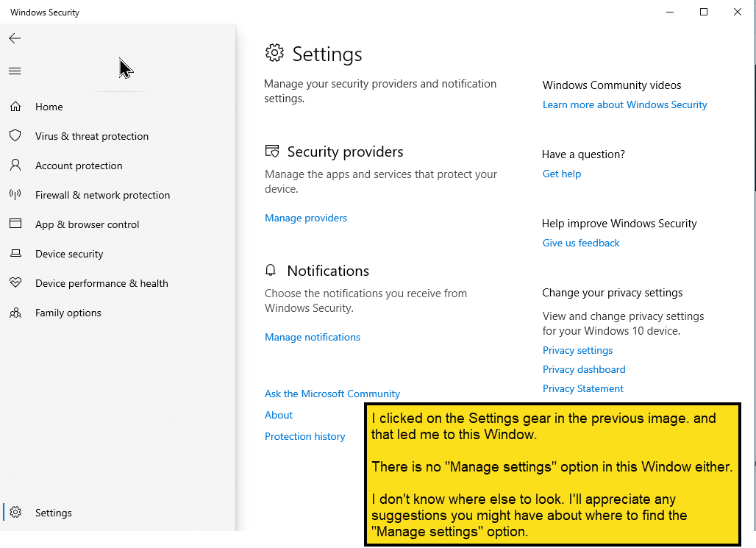This screenshot has height=548, width=756.
Task: Open Account protection via the person icon
Action: point(15,166)
